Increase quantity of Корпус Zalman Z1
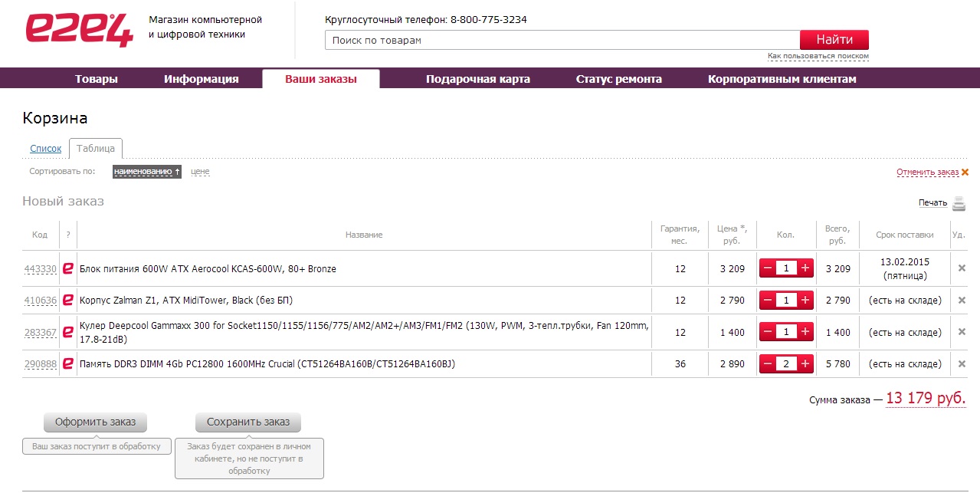980x493 pixels. (805, 301)
